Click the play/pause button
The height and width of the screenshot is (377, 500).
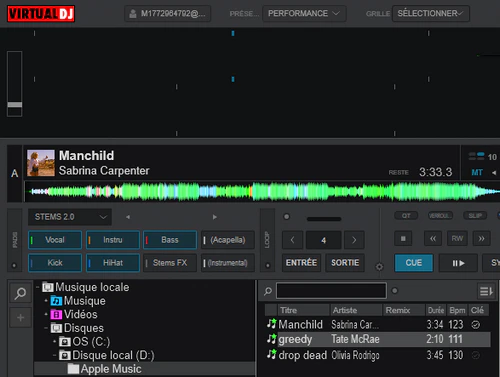[458, 263]
